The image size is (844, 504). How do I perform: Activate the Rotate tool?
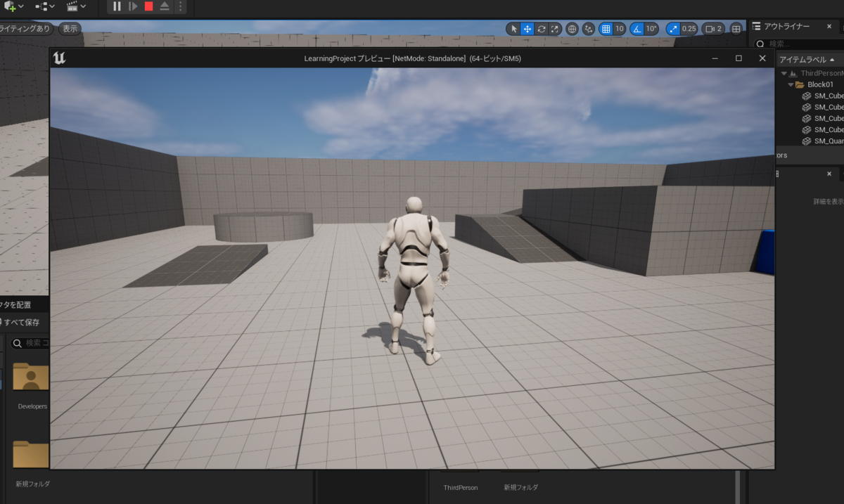tap(541, 29)
